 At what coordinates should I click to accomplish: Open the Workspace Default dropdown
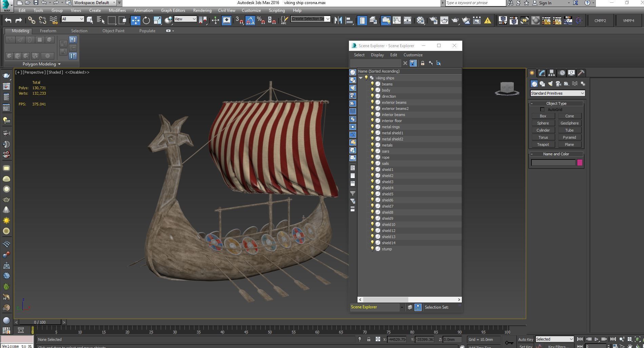[x=95, y=3]
